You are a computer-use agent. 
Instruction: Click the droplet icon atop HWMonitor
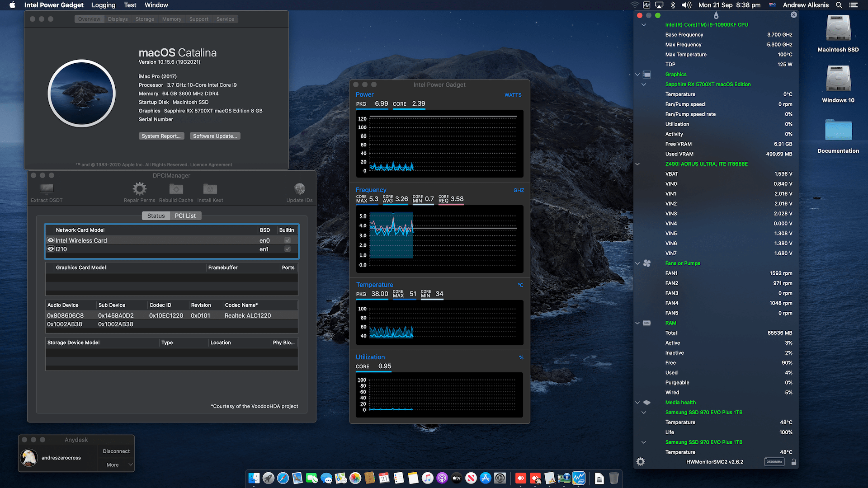716,15
